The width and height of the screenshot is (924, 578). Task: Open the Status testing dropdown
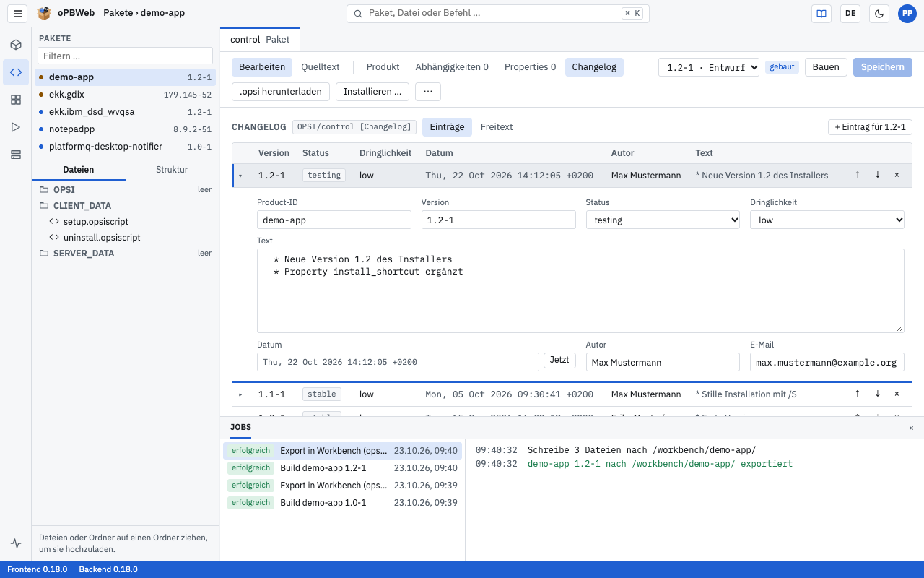coord(663,220)
